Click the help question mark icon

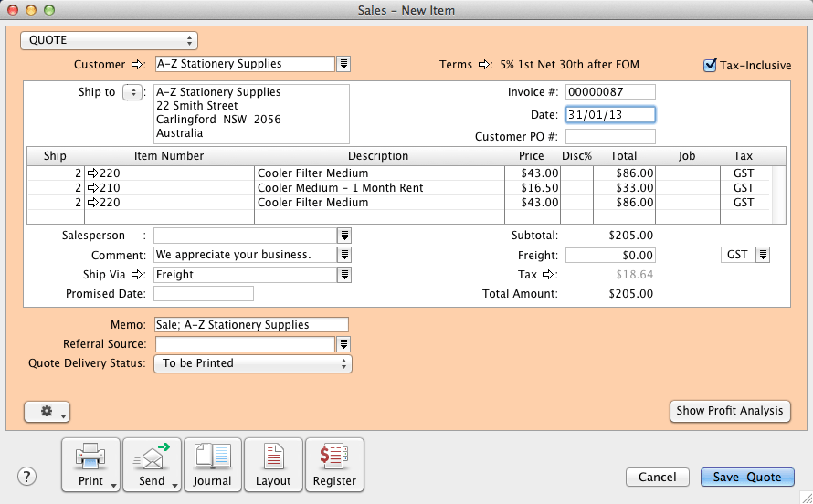(x=27, y=477)
